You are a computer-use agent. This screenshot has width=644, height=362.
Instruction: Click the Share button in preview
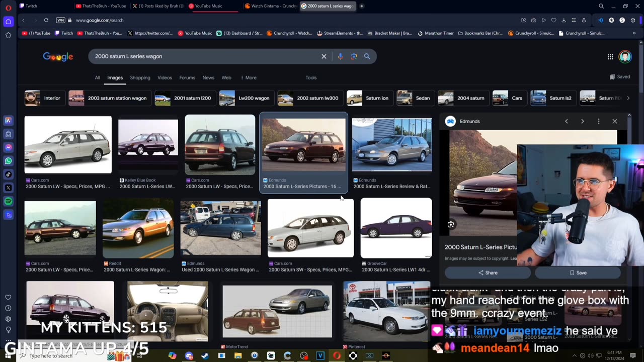488,273
